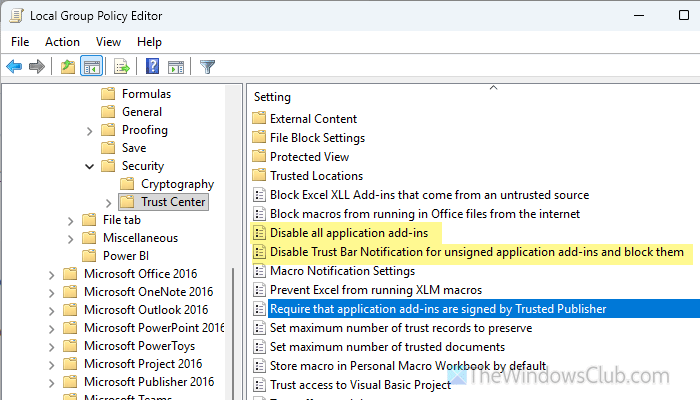Collapse the Security tree node
The image size is (700, 400).
coord(89,167)
